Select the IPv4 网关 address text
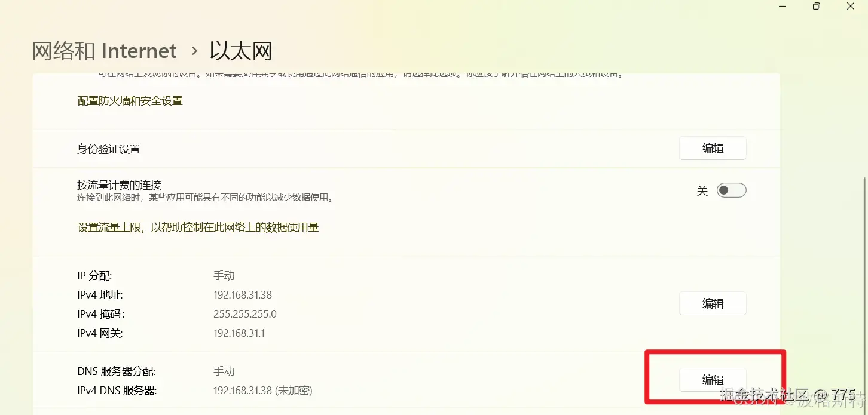Image resolution: width=868 pixels, height=415 pixels. [240, 333]
